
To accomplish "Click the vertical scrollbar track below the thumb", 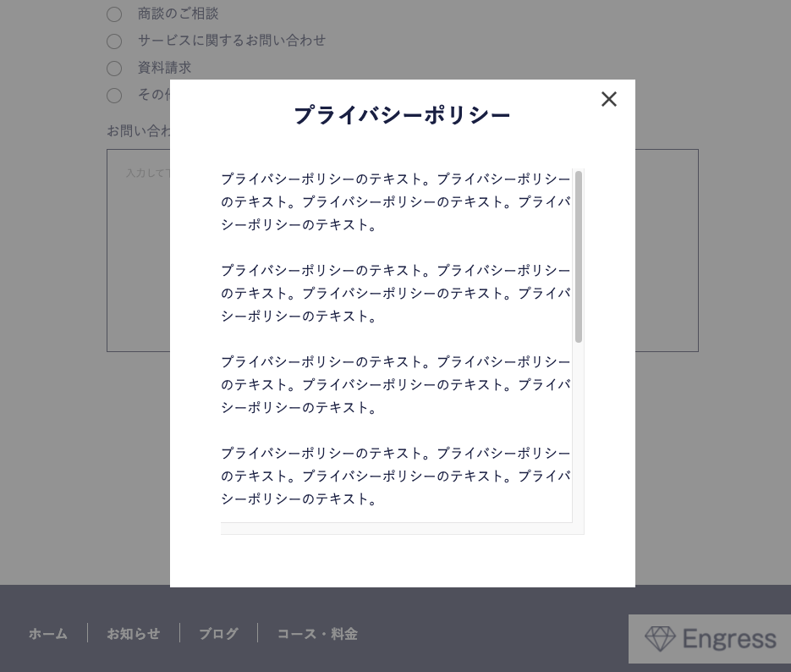I will click(x=579, y=432).
